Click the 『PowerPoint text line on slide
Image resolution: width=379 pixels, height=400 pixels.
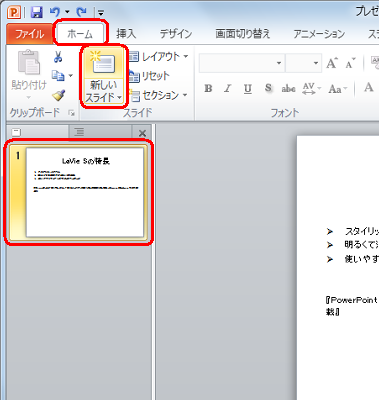(x=352, y=300)
